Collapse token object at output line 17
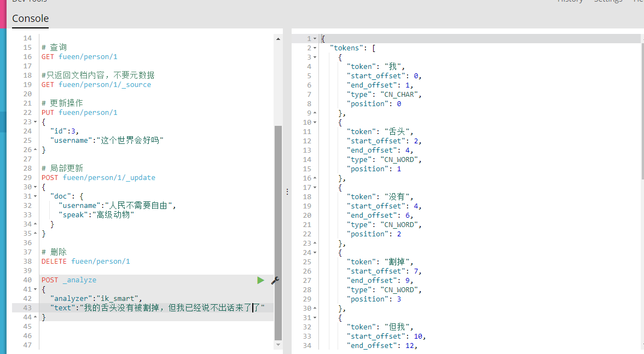Screen dimensions: 644x354 click(315, 187)
